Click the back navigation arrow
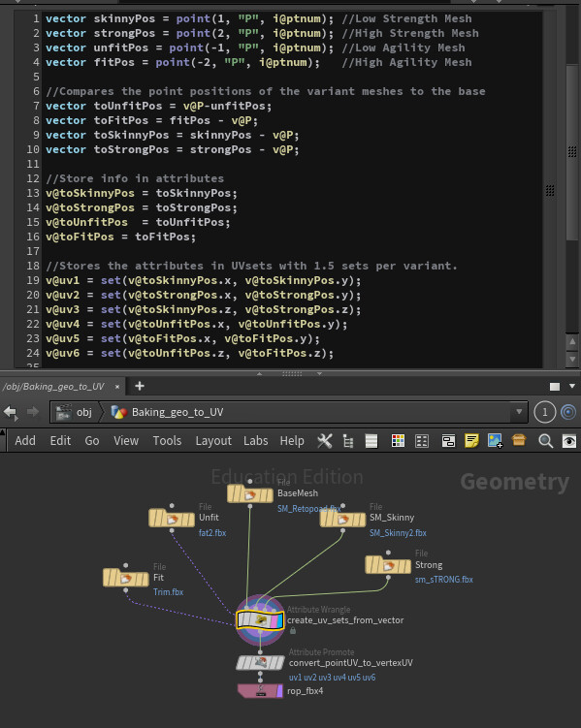Screen dimensions: 581x728 pos(11,412)
